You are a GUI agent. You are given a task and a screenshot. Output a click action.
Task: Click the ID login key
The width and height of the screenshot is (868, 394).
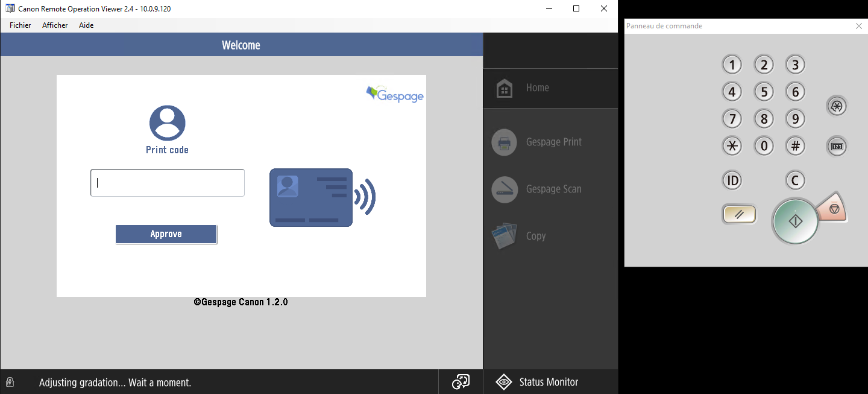point(732,180)
